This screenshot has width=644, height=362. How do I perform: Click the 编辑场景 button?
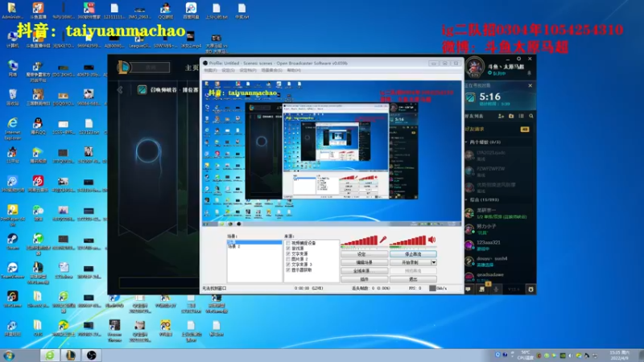(365, 262)
